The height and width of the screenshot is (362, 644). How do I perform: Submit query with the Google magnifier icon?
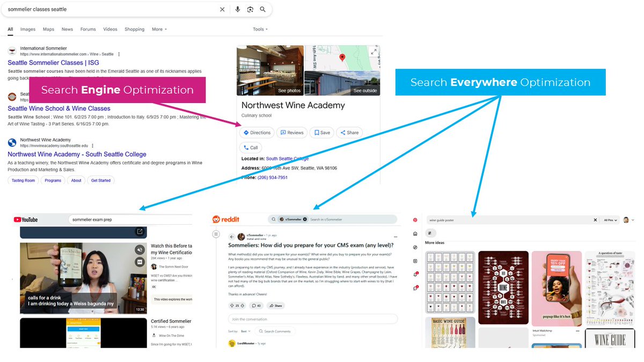[263, 9]
